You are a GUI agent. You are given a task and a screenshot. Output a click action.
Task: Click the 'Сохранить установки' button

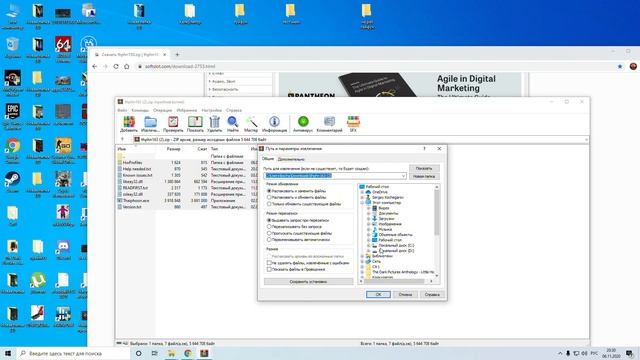308,282
